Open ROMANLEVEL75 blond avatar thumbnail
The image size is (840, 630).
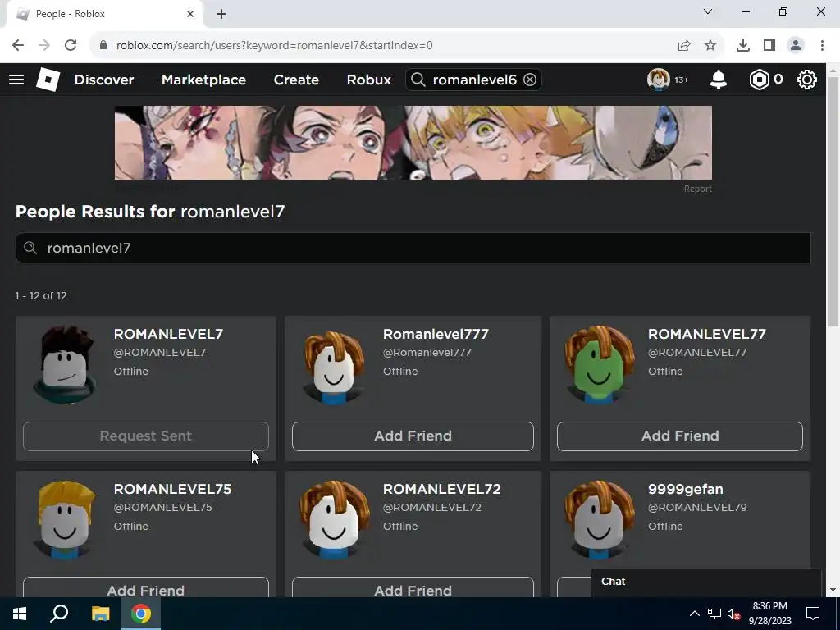[65, 519]
